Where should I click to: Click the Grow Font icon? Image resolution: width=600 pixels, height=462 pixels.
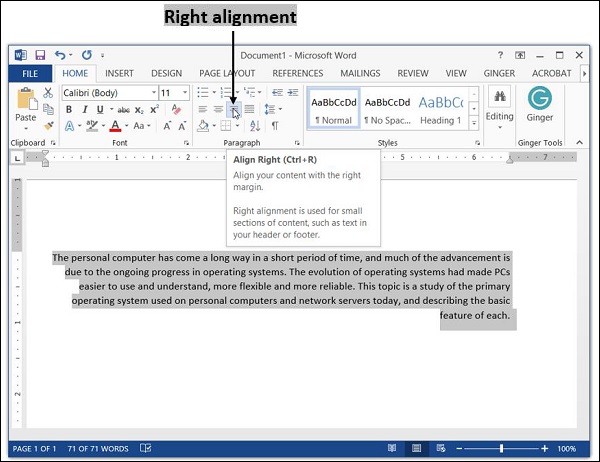click(x=167, y=126)
